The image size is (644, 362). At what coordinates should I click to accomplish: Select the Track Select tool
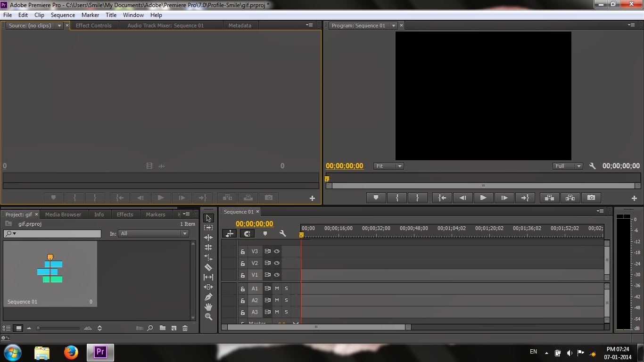tap(208, 227)
